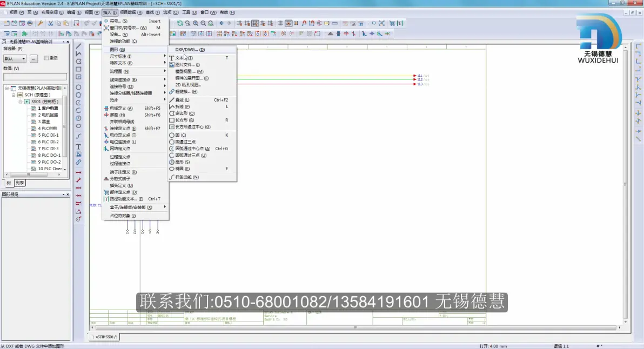
Task: Select the line drawing tool in left toolbar
Action: (x=78, y=46)
